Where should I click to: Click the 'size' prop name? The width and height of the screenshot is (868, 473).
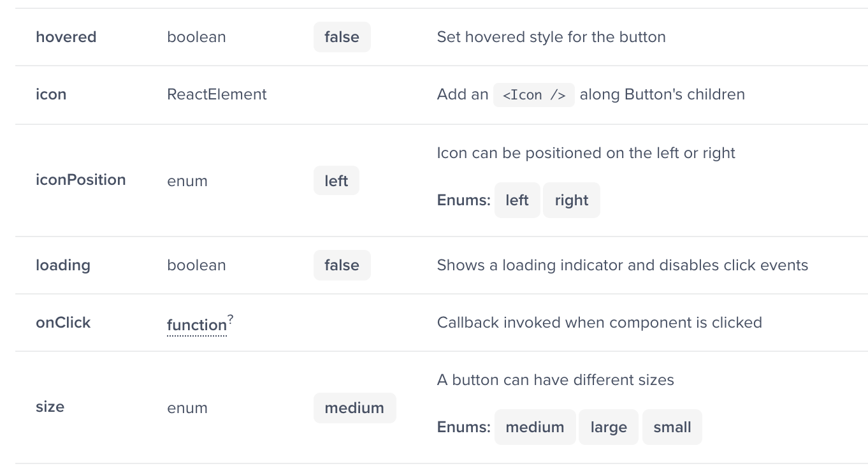[50, 407]
